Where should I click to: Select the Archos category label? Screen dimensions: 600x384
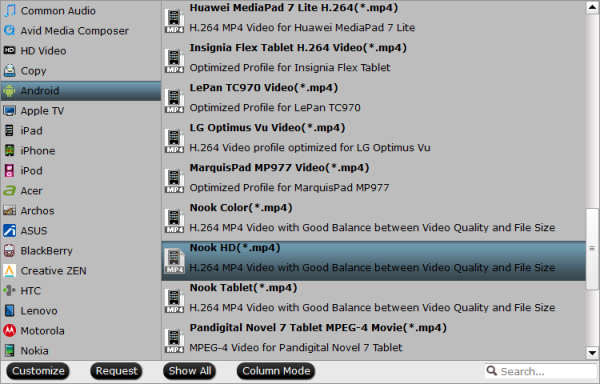click(x=38, y=210)
